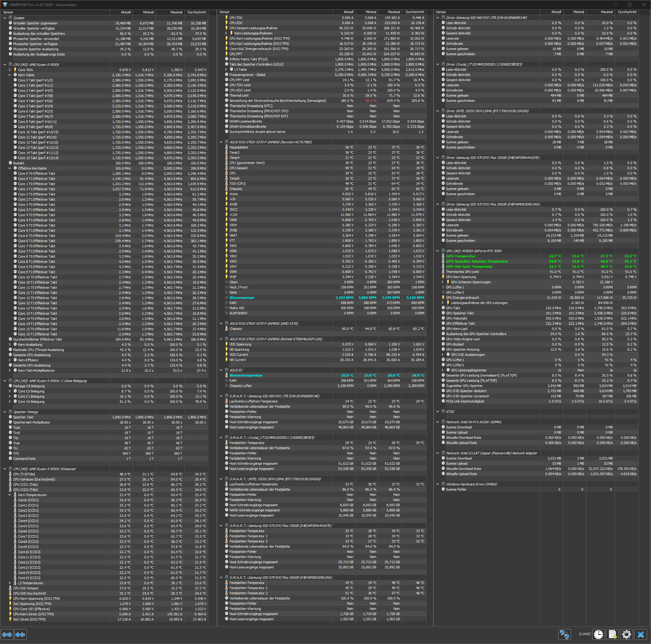Click the clock reset timer icon

(599, 634)
